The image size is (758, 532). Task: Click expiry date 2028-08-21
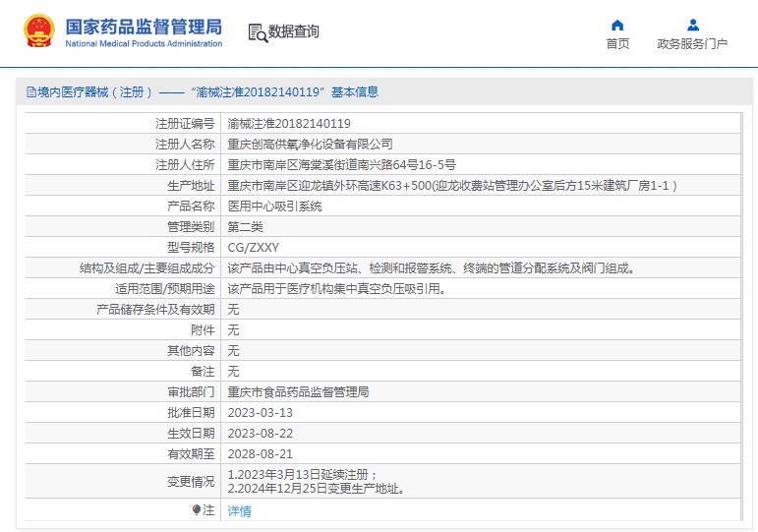tap(261, 454)
